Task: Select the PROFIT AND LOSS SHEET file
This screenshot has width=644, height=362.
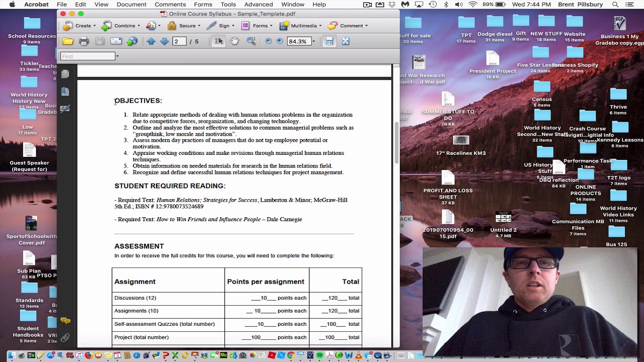Action: [x=448, y=188]
